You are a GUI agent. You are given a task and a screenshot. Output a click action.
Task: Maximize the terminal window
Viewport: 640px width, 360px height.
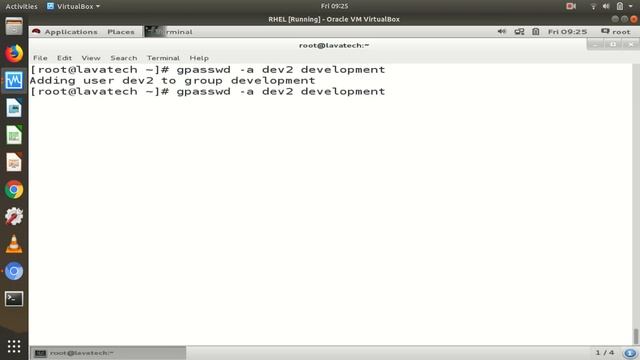point(613,44)
